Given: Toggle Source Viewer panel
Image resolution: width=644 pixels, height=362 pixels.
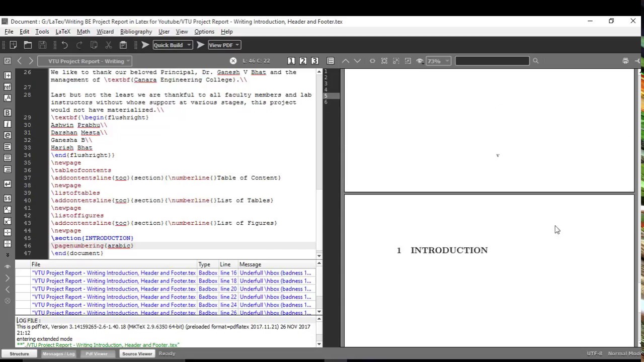Looking at the screenshot, I should [x=137, y=354].
